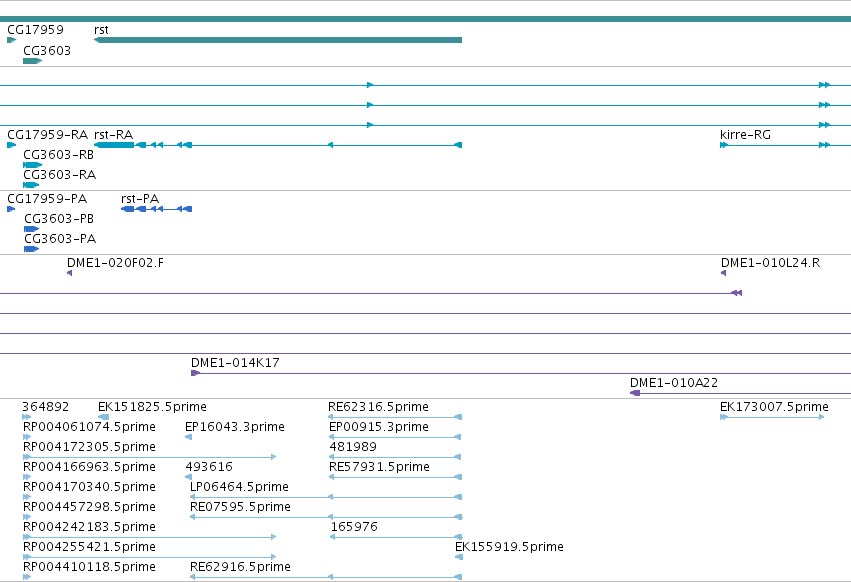Select the RP004242183.5prime EST label

[x=89, y=527]
